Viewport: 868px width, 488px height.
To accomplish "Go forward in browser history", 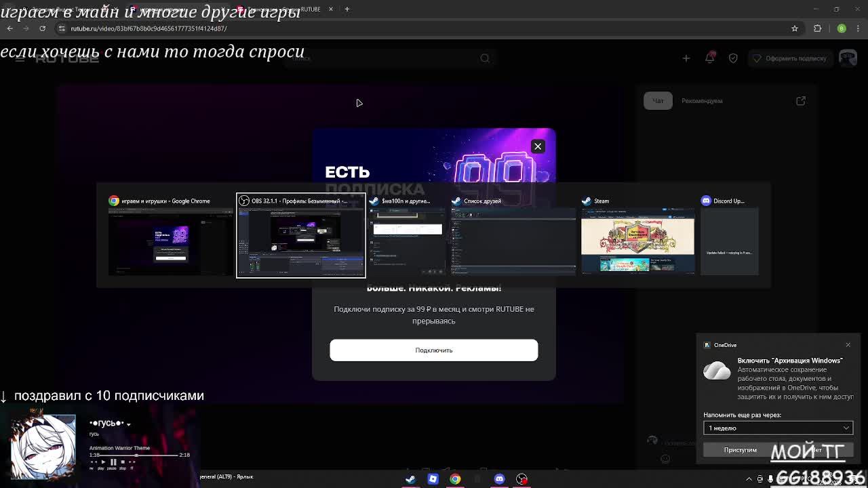I will point(26,28).
